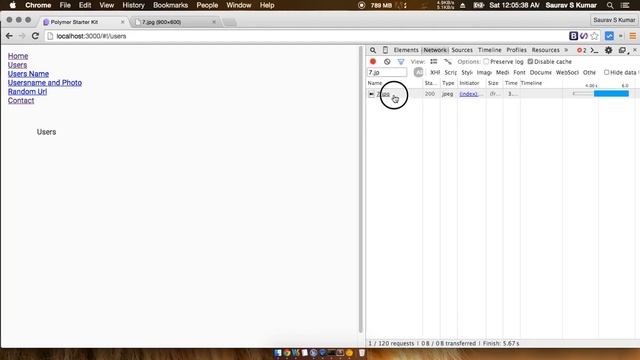This screenshot has width=640, height=360.
Task: Open the Apple menu
Action: [13, 5]
